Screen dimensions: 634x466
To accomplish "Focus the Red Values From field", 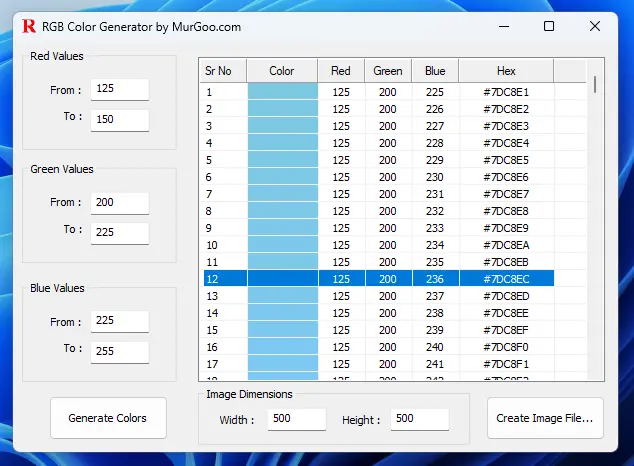I will [120, 89].
